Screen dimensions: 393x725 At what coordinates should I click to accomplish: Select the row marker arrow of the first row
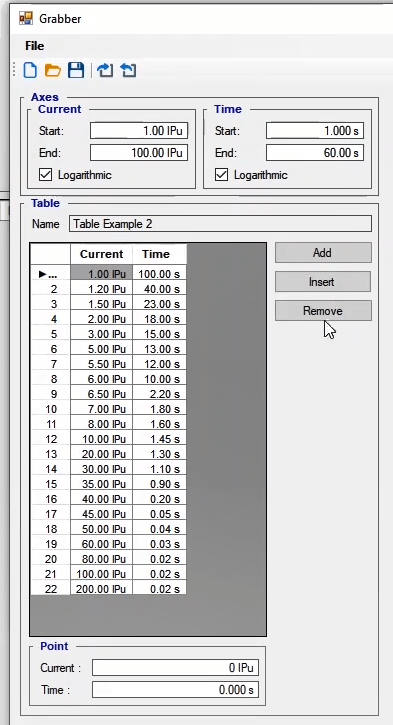point(43,274)
